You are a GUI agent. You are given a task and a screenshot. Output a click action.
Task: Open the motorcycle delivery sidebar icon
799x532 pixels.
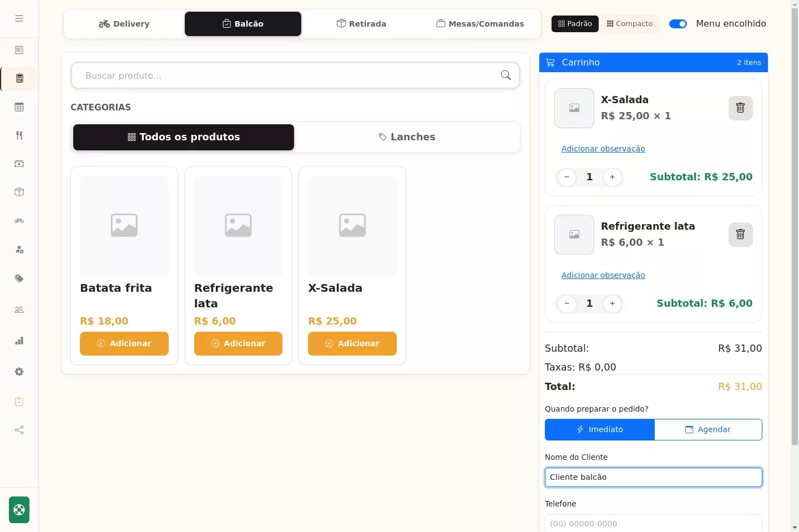pos(19,221)
